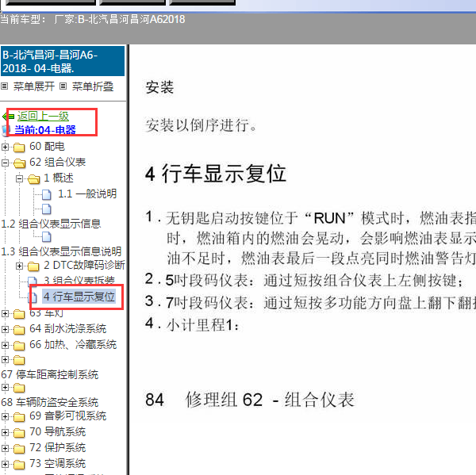This screenshot has height=475, width=476.
Task: Click the 70 导航系统 folder icon
Action: point(19,433)
